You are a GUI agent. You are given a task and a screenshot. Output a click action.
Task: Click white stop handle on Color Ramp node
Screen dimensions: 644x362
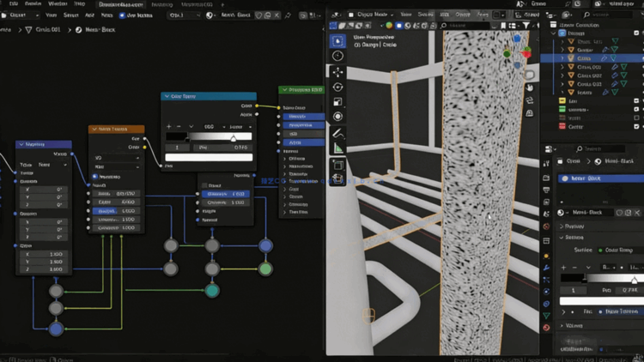click(234, 139)
